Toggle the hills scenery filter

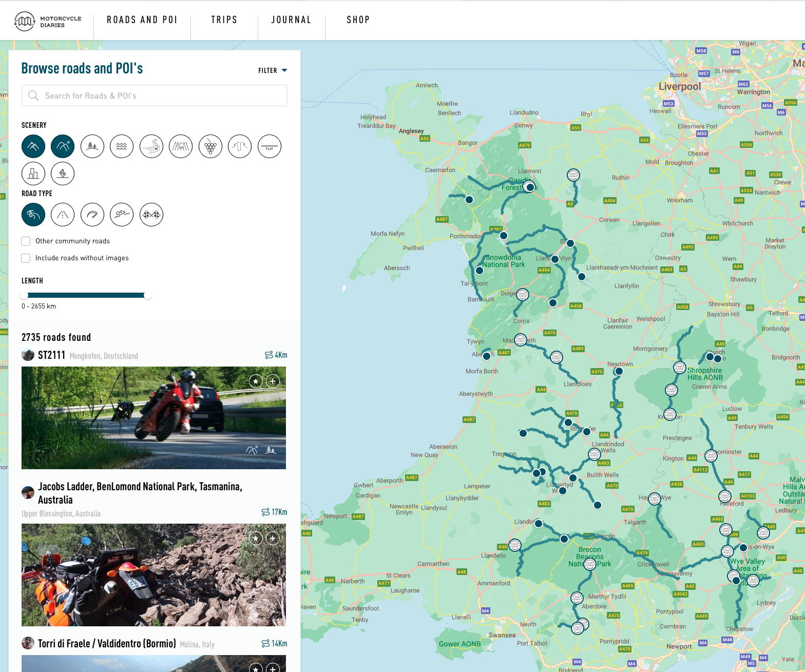[63, 146]
